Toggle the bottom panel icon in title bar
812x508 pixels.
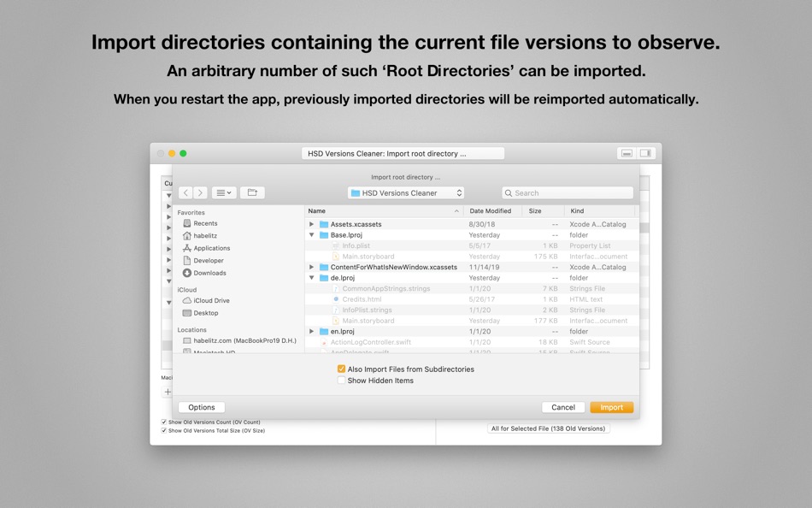click(x=627, y=153)
